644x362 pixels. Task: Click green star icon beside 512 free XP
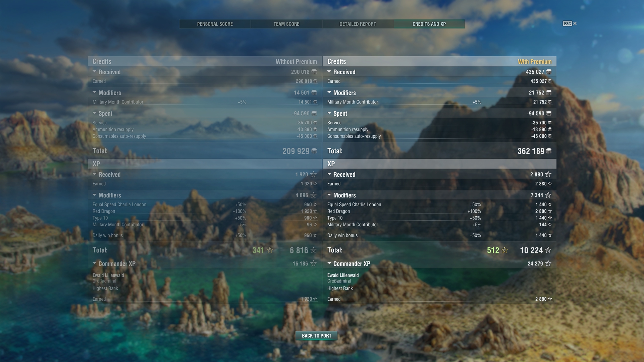coord(504,250)
